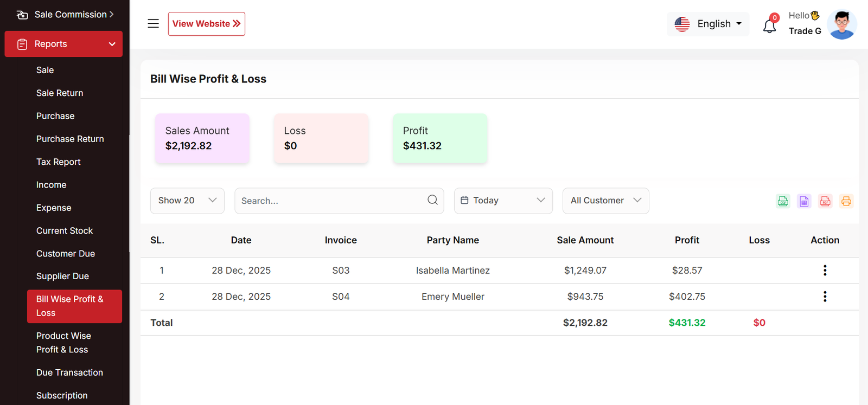Download the report as PDF

coord(825,201)
